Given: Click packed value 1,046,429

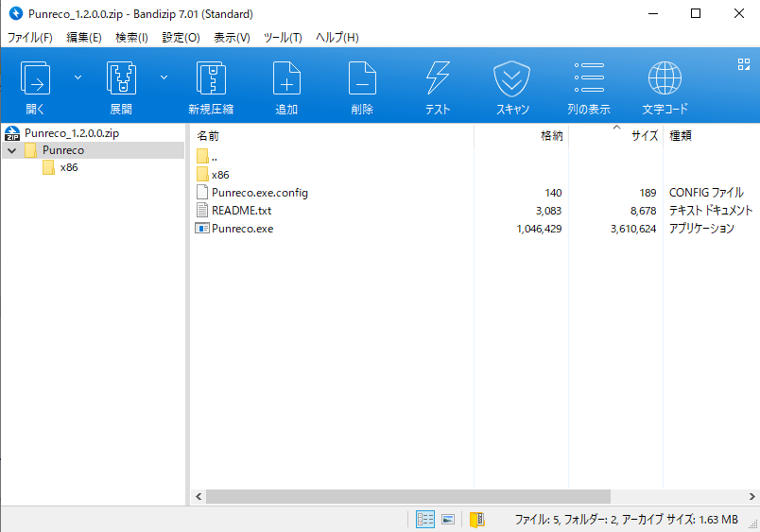Looking at the screenshot, I should 539,229.
